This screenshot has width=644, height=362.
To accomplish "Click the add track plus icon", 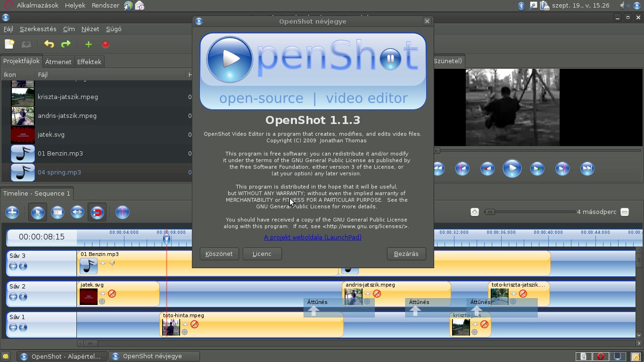I will pos(12,212).
